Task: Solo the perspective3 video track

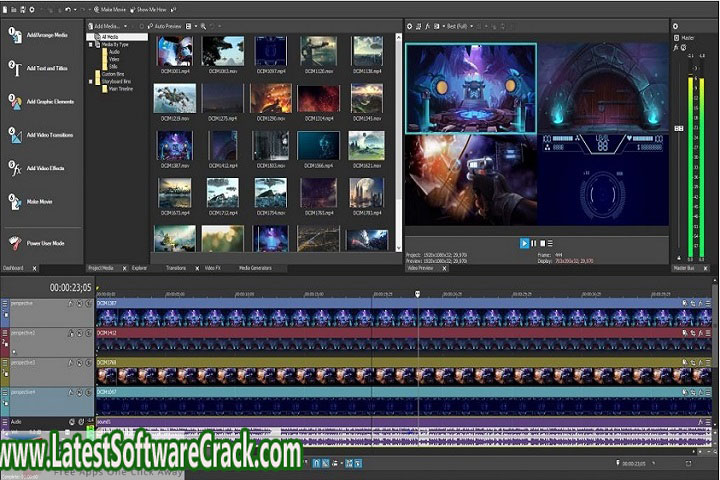Action: coord(88,363)
